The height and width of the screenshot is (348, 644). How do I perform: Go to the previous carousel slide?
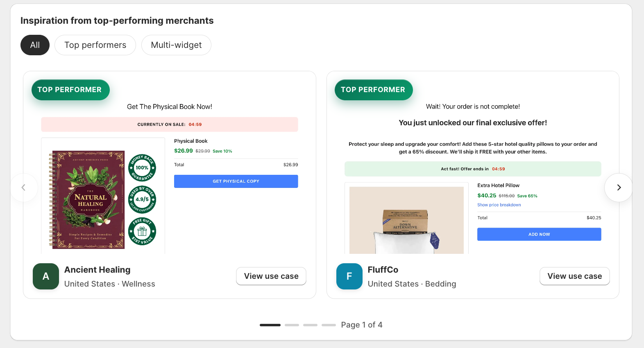click(24, 188)
